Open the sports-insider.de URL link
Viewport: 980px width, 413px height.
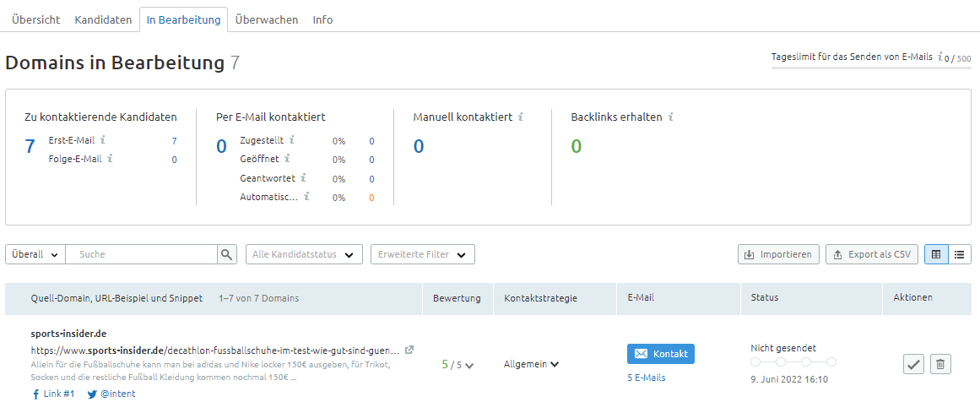(215, 349)
